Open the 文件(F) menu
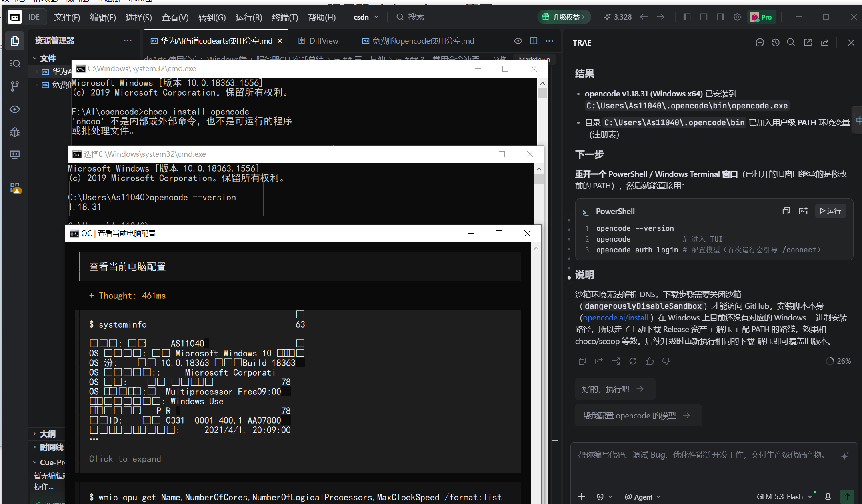This screenshot has height=504, width=862. pyautogui.click(x=67, y=17)
